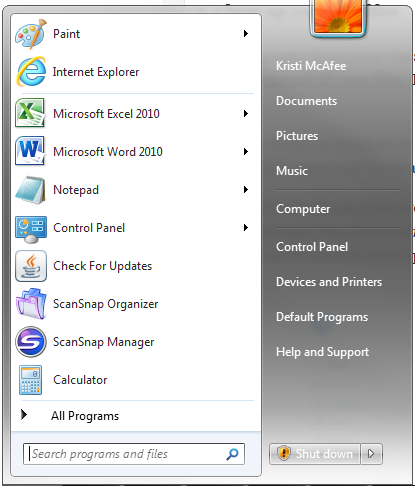The image size is (415, 486).
Task: Click the magnifier icon in search box
Action: [232, 454]
